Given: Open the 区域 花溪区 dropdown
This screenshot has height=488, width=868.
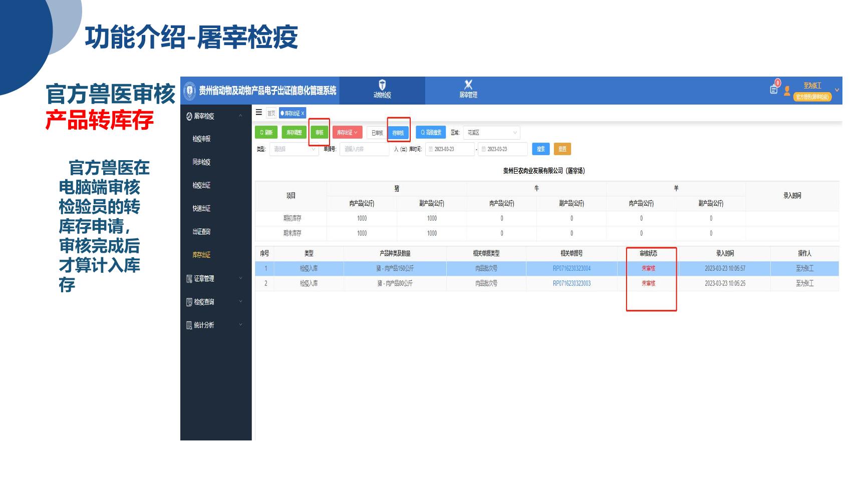Looking at the screenshot, I should point(491,133).
